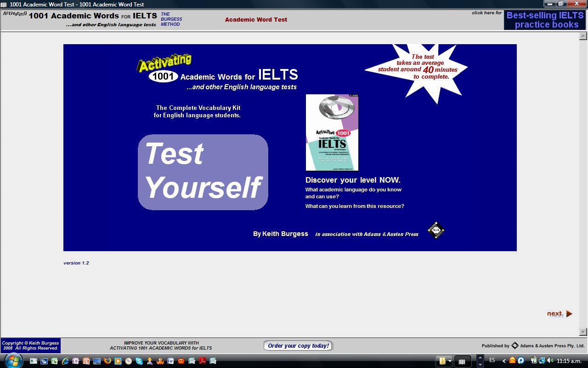Click the clock-like round icon in quick launch
This screenshot has height=368, width=588.
(x=128, y=361)
